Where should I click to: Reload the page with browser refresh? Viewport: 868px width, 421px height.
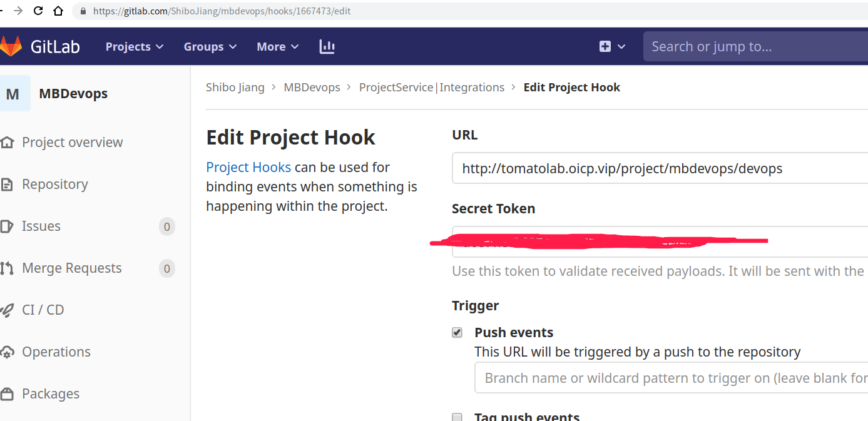pyautogui.click(x=38, y=11)
